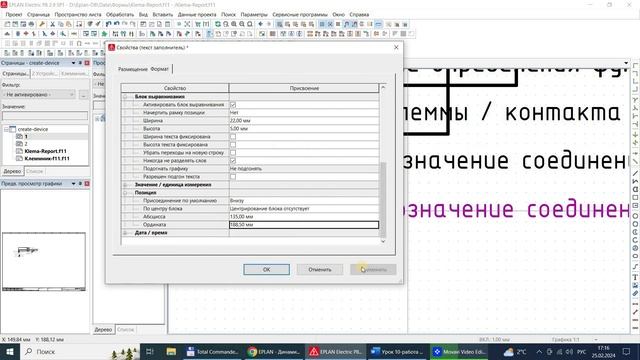Click the four-arrows fit page icon
This screenshot has height=360, width=640.
point(187,24)
